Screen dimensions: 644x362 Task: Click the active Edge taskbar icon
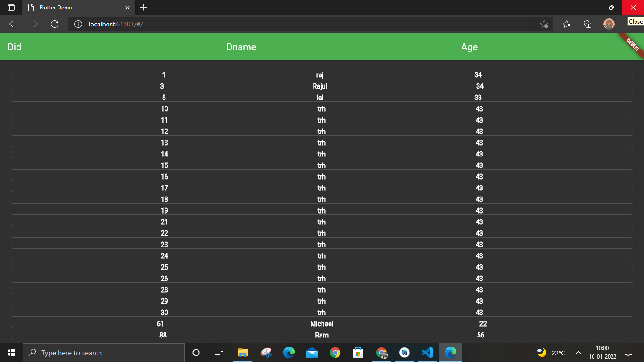451,353
